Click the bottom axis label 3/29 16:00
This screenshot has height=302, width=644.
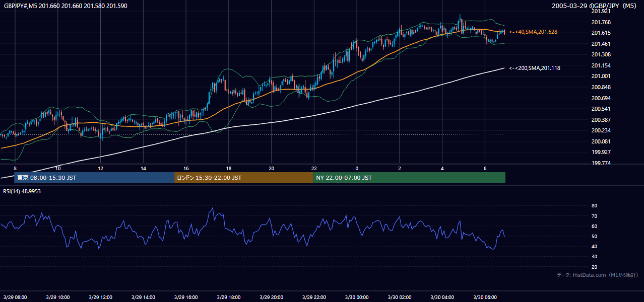coord(186,297)
